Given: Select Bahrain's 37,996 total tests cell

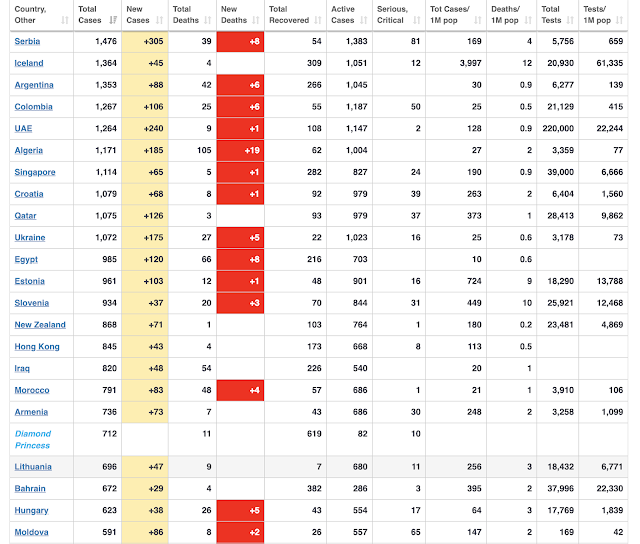Looking at the screenshot, I should tap(558, 488).
